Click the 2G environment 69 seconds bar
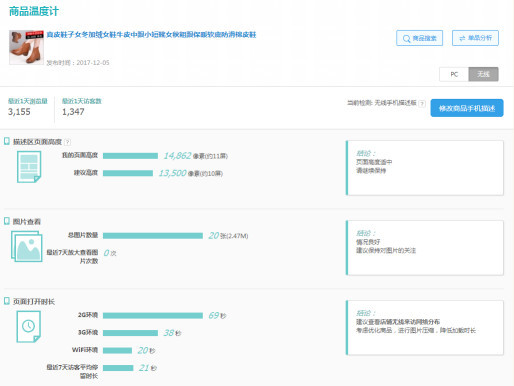 point(153,315)
